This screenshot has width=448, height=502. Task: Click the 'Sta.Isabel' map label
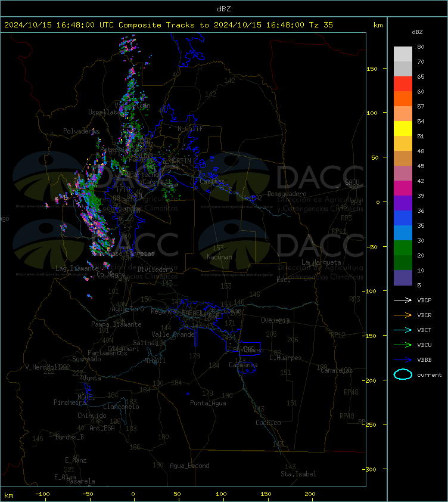click(298, 474)
